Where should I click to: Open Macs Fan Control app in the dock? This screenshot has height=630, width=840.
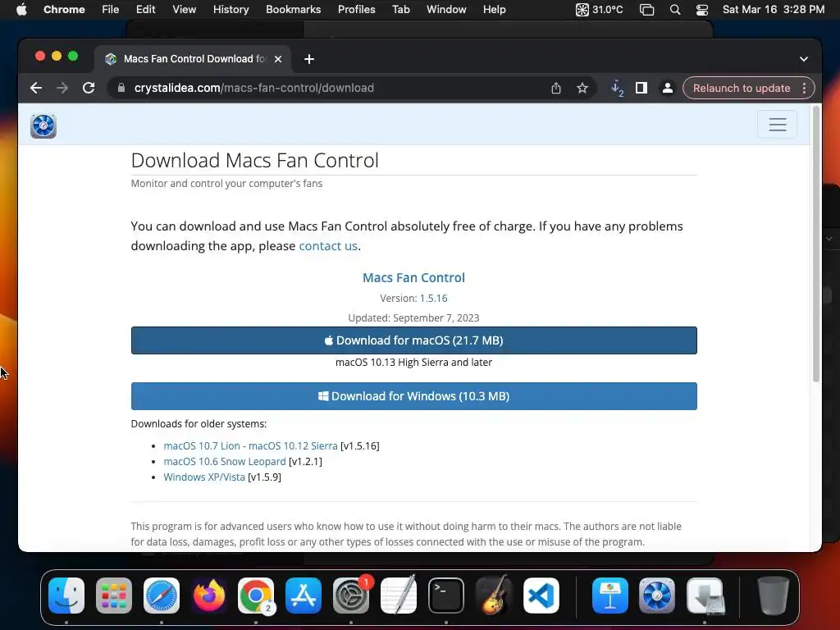pos(657,596)
